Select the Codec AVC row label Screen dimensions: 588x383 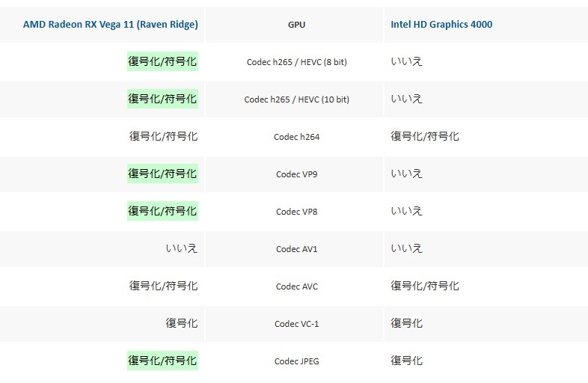pyautogui.click(x=296, y=287)
